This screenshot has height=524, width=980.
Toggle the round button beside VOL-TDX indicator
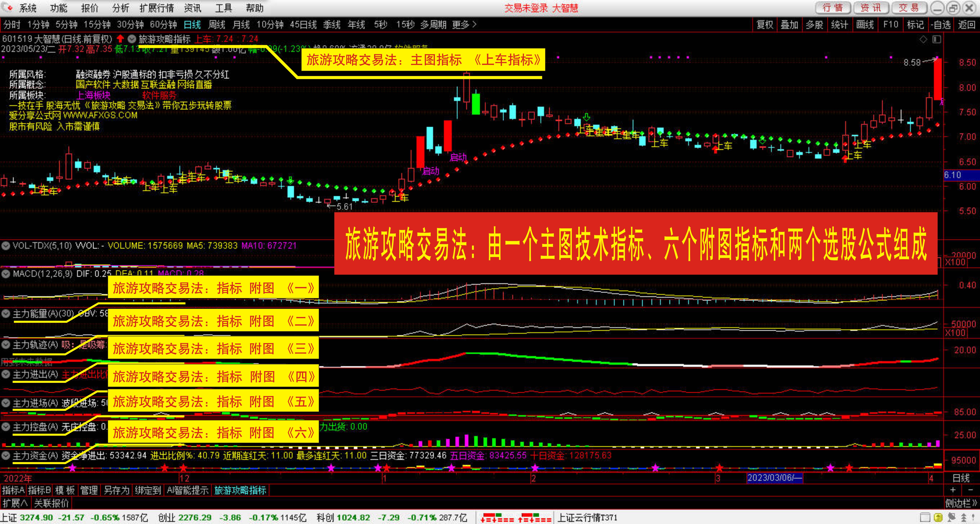(x=6, y=246)
